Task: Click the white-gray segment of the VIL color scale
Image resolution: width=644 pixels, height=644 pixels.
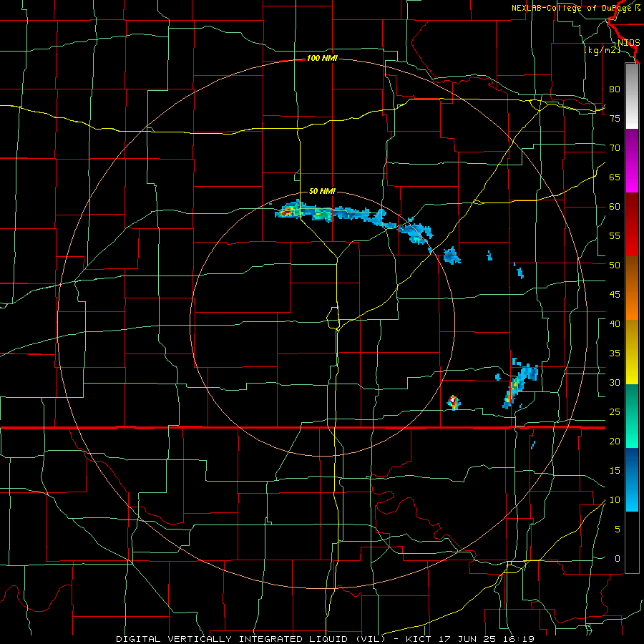Action: [632, 96]
